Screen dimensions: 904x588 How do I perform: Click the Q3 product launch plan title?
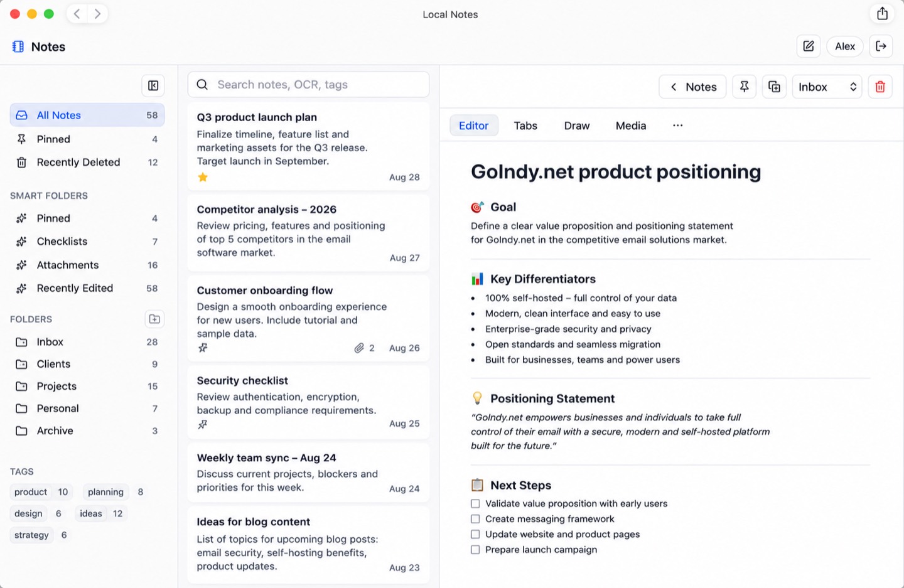[257, 117]
